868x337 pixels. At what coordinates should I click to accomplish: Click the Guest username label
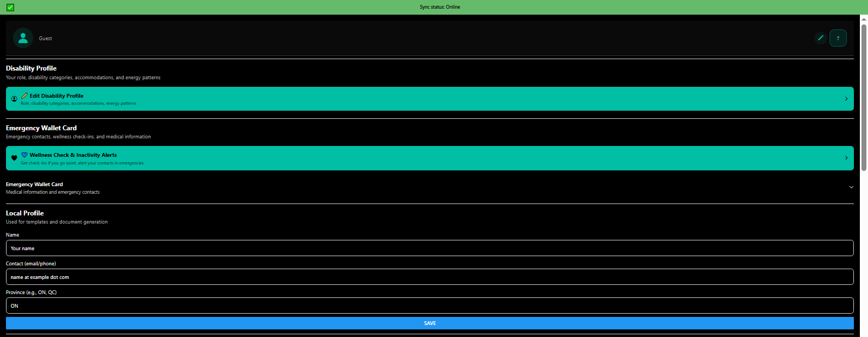(46, 39)
